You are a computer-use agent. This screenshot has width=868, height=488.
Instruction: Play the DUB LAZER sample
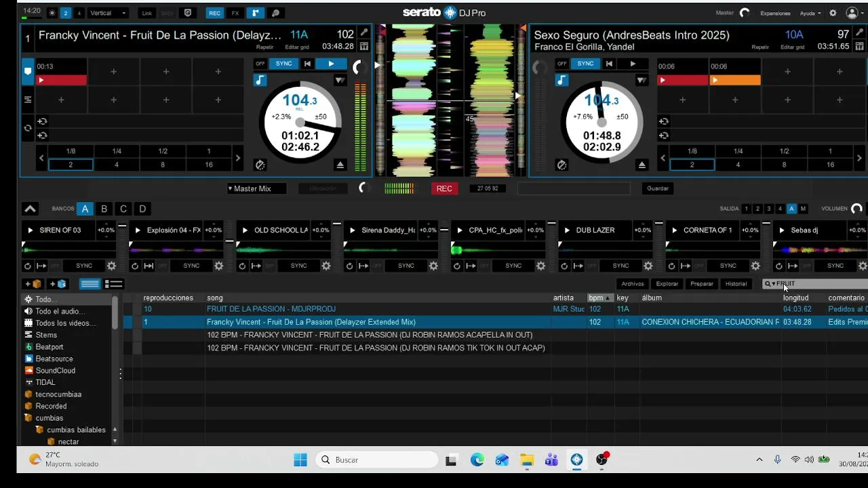click(568, 230)
